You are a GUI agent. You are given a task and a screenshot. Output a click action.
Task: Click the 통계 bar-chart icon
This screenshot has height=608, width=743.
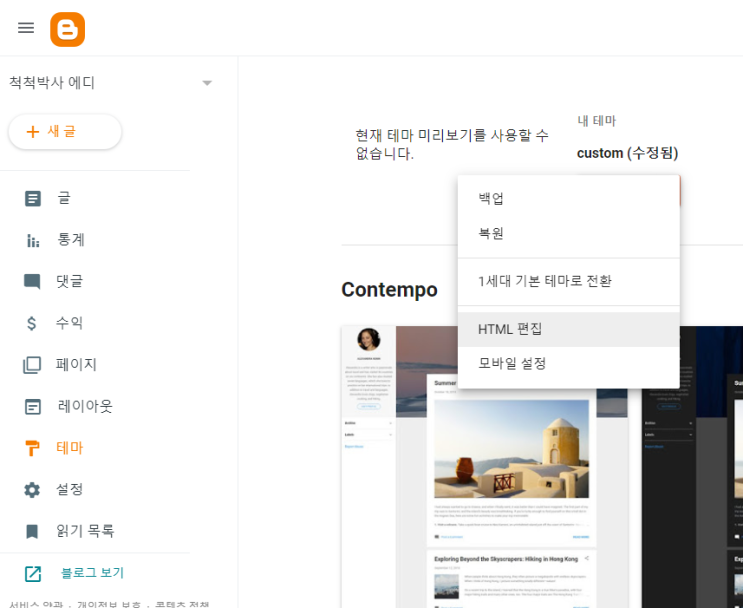33,240
